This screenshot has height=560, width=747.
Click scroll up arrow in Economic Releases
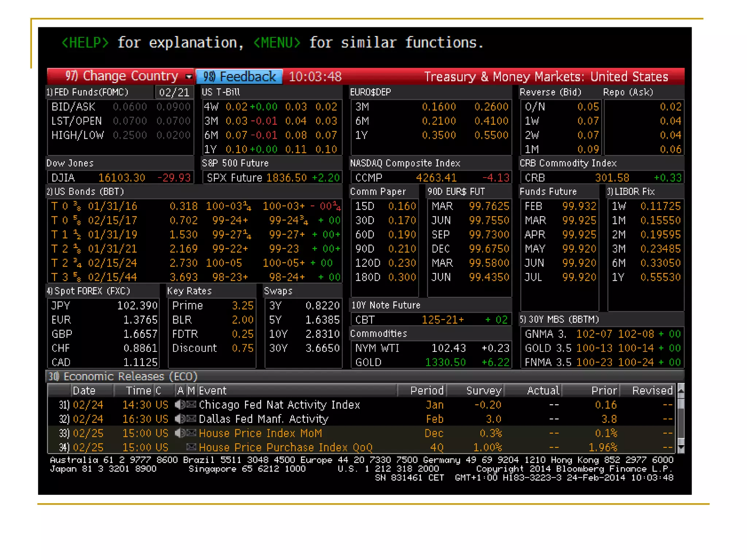(x=681, y=390)
